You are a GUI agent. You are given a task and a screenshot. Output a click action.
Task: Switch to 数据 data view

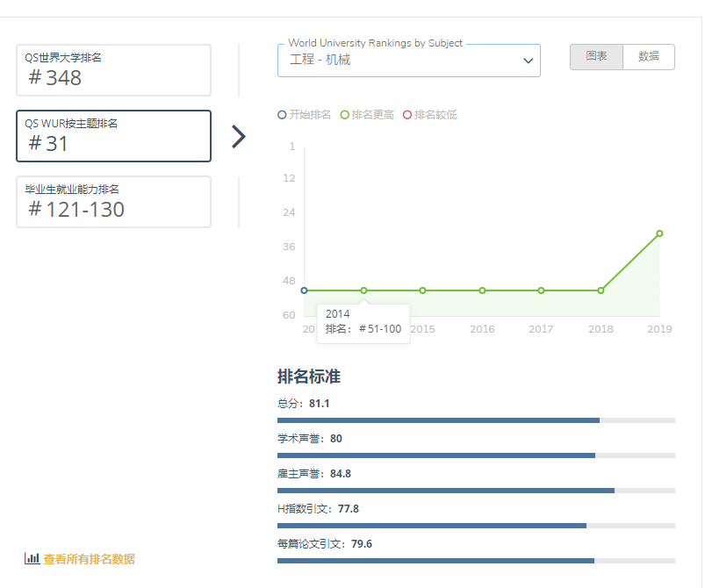click(649, 56)
